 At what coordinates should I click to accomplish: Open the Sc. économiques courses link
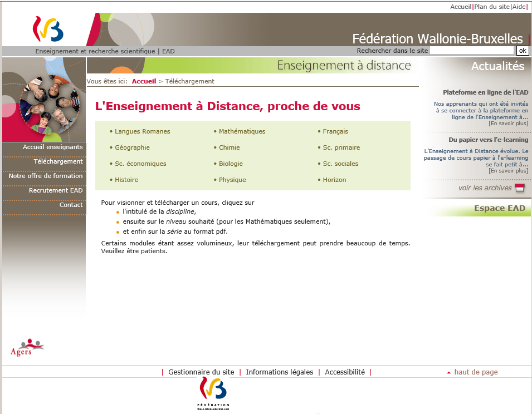pos(140,164)
